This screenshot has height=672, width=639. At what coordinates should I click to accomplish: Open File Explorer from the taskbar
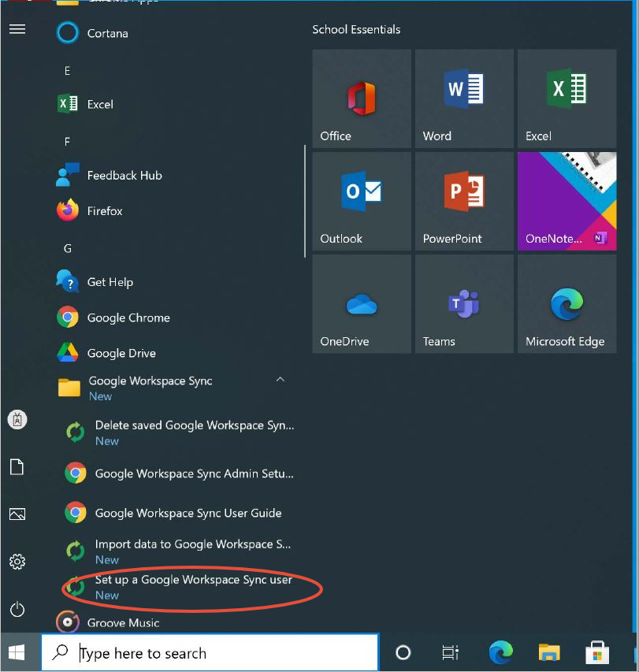click(549, 652)
